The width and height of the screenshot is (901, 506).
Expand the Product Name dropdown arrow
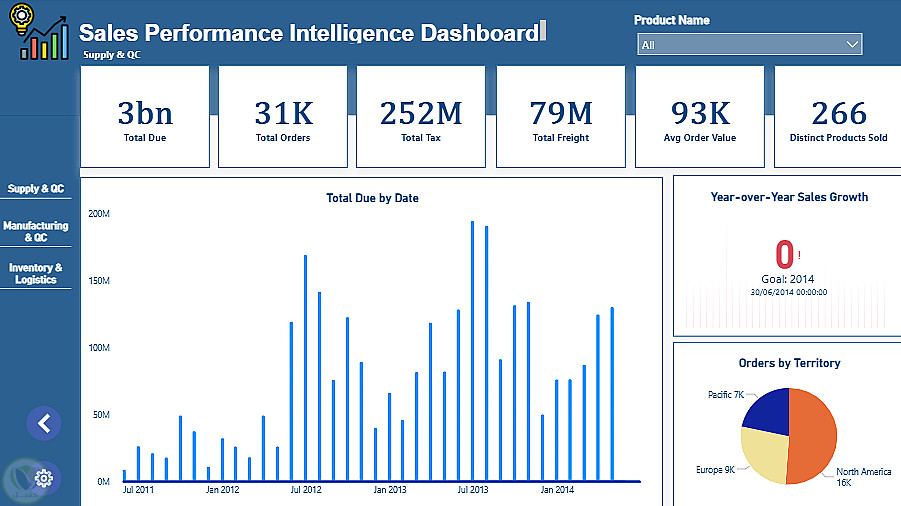click(x=851, y=45)
